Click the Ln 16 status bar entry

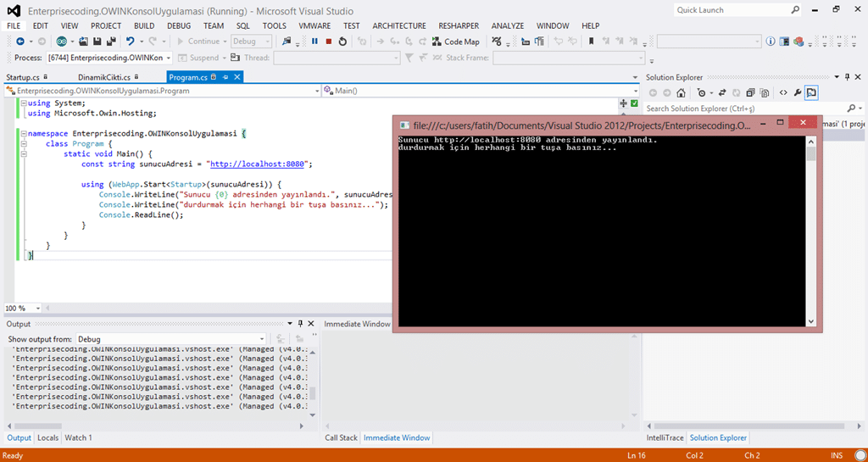point(637,455)
